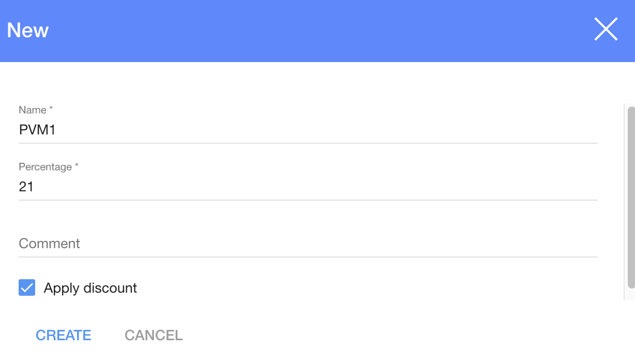Focus the Percentage input field
This screenshot has width=635, height=364.
pos(308,187)
